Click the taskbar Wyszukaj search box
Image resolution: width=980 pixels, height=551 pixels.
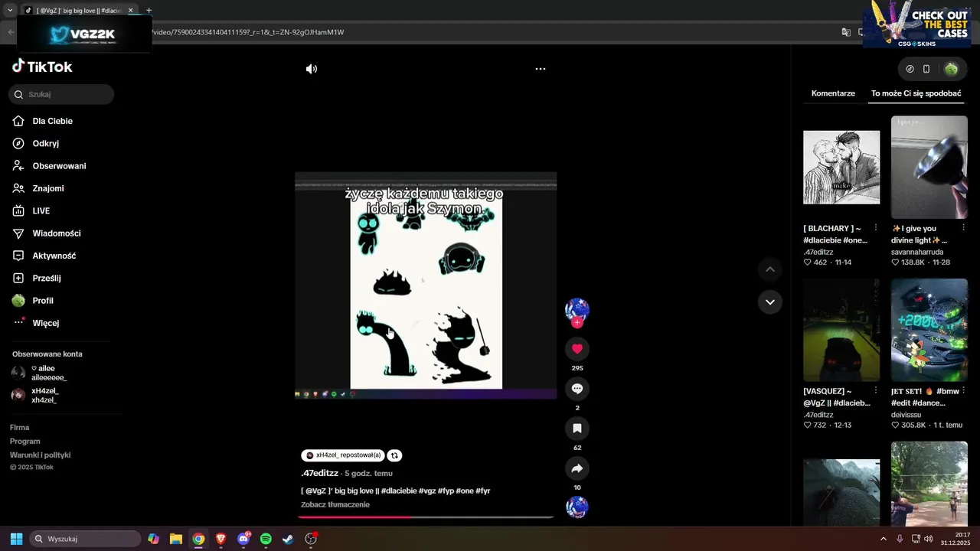click(86, 539)
